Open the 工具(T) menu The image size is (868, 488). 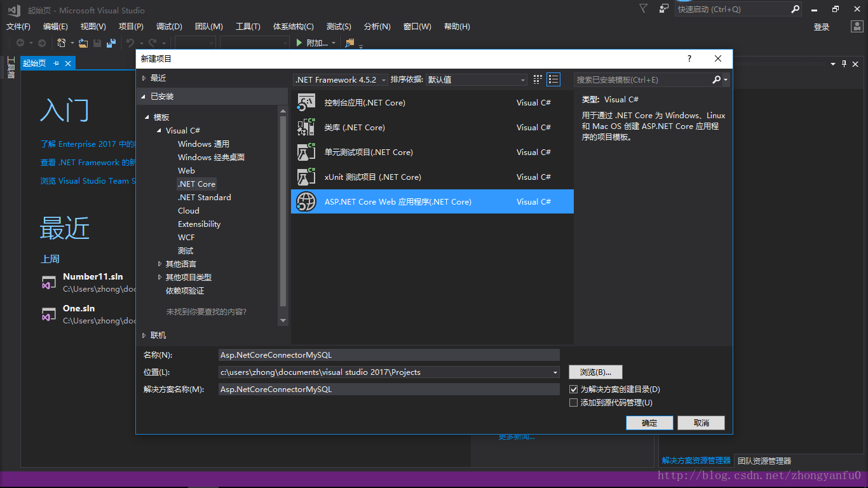pos(248,26)
